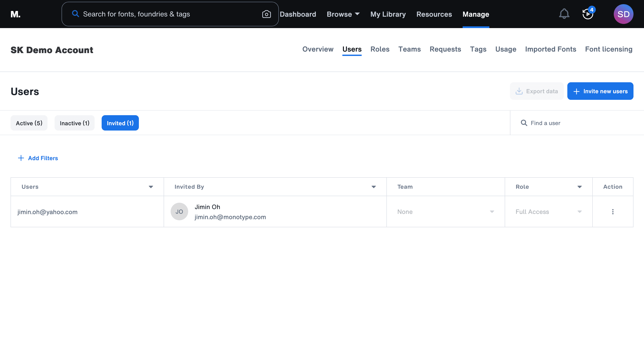The image size is (644, 344).
Task: Sort by the Invited By column arrow
Action: (x=373, y=187)
